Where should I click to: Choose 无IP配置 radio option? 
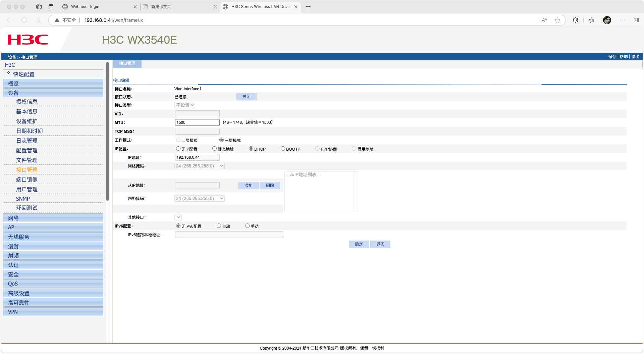tap(178, 149)
